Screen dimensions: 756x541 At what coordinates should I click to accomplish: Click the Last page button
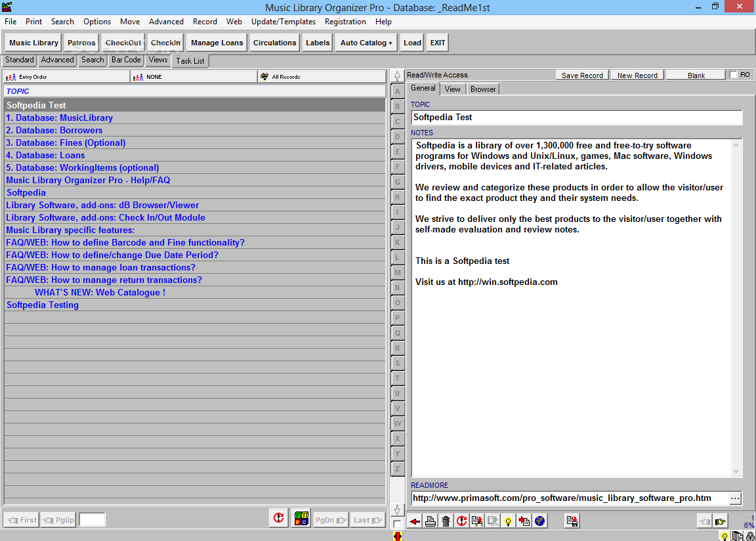(x=367, y=520)
